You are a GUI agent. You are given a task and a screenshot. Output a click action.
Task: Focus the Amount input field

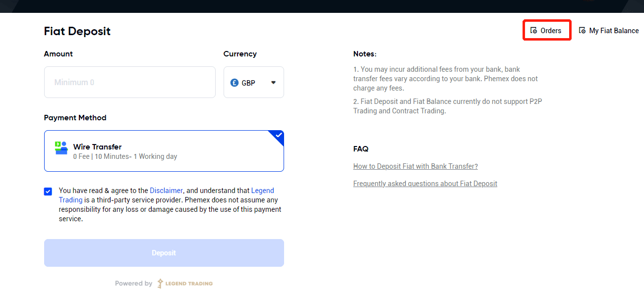tap(130, 82)
